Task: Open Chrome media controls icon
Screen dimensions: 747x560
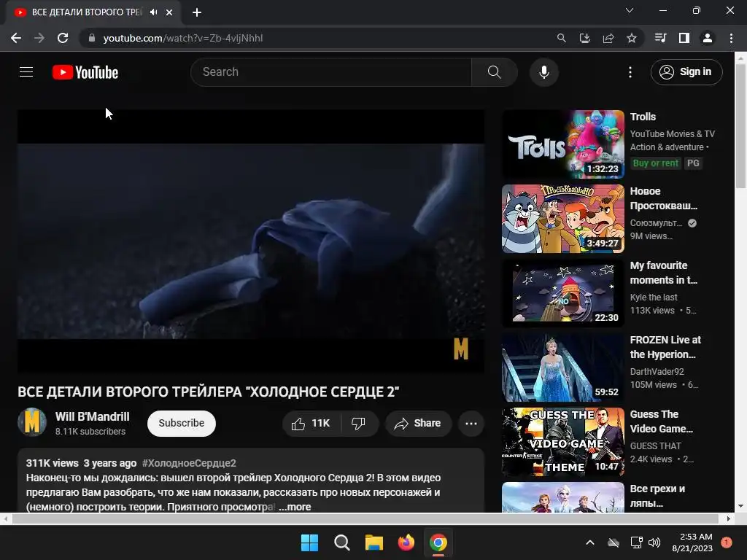Action: coord(661,38)
